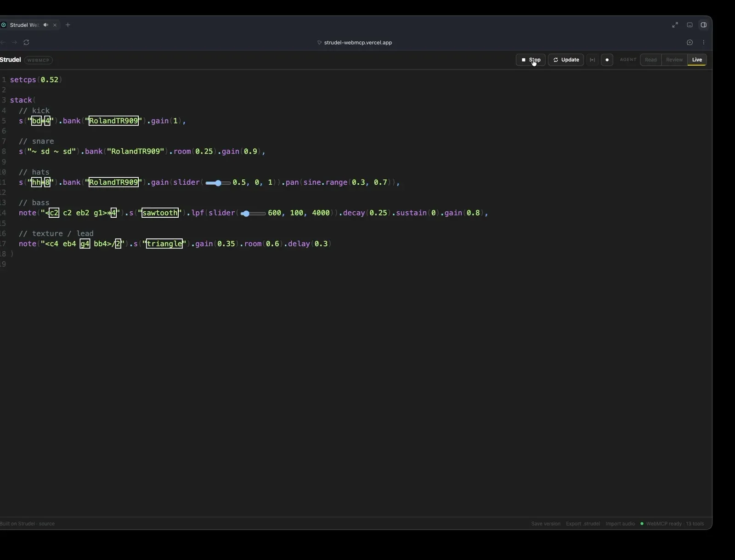Click the strudel-webmcp.vercel.app address bar
This screenshot has width=735, height=560.
pyautogui.click(x=358, y=42)
